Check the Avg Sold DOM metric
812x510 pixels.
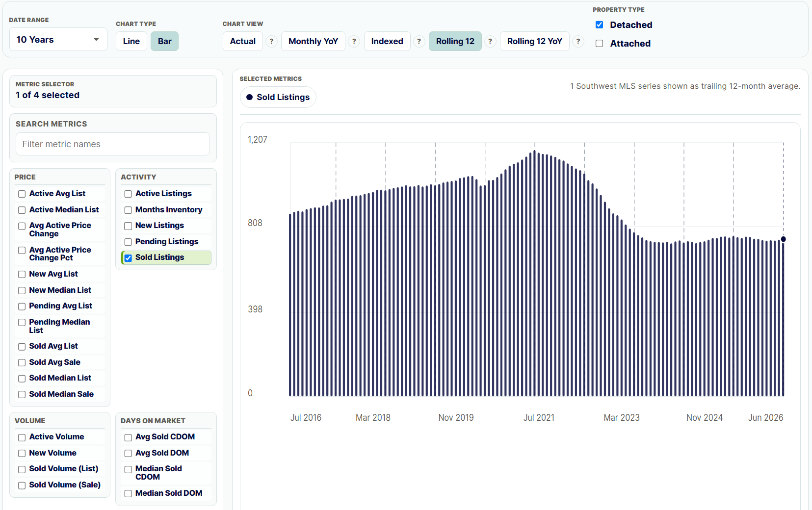click(x=128, y=454)
